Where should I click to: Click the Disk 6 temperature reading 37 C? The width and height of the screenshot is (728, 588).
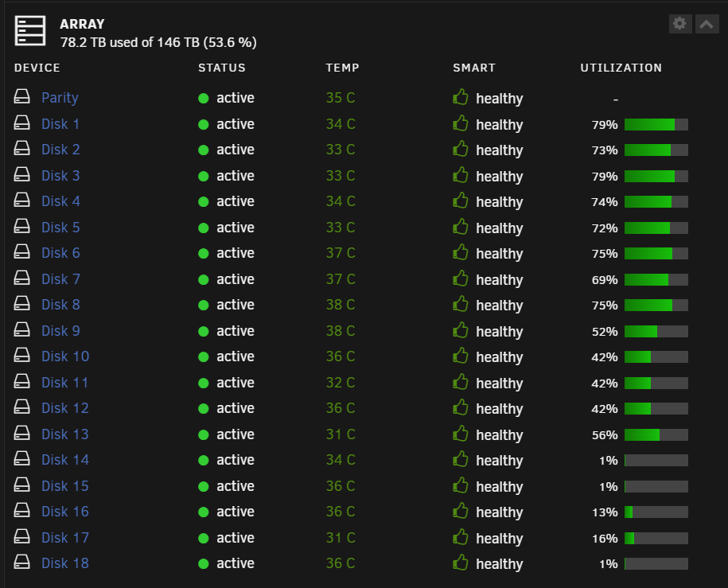coord(341,253)
